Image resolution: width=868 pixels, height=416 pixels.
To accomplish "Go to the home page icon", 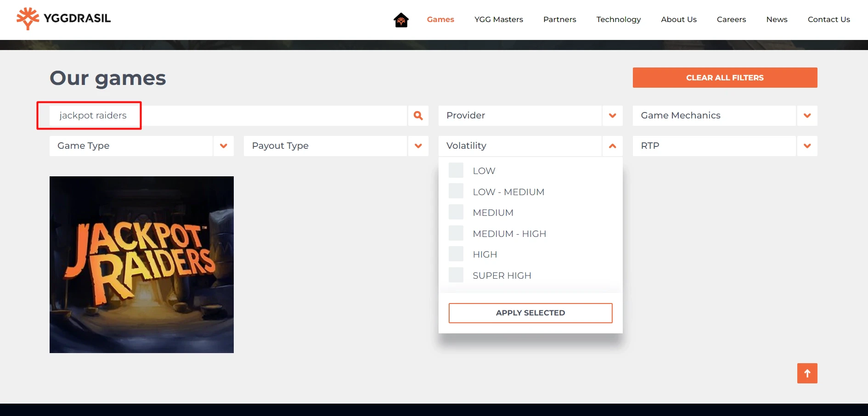I will (x=401, y=20).
